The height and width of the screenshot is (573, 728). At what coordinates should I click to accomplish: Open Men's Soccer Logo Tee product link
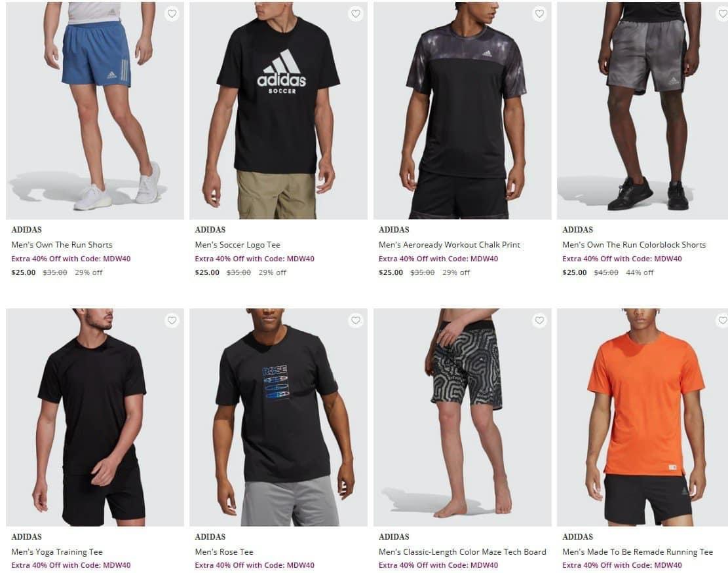[238, 244]
